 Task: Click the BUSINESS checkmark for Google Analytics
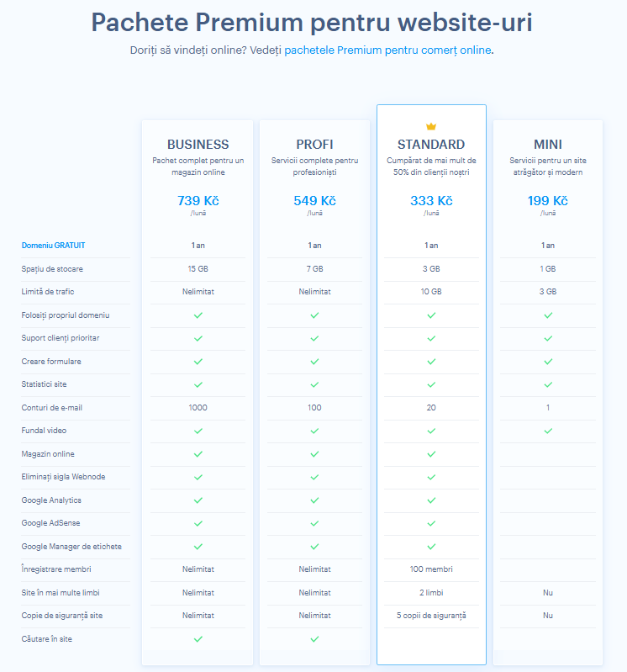click(198, 500)
